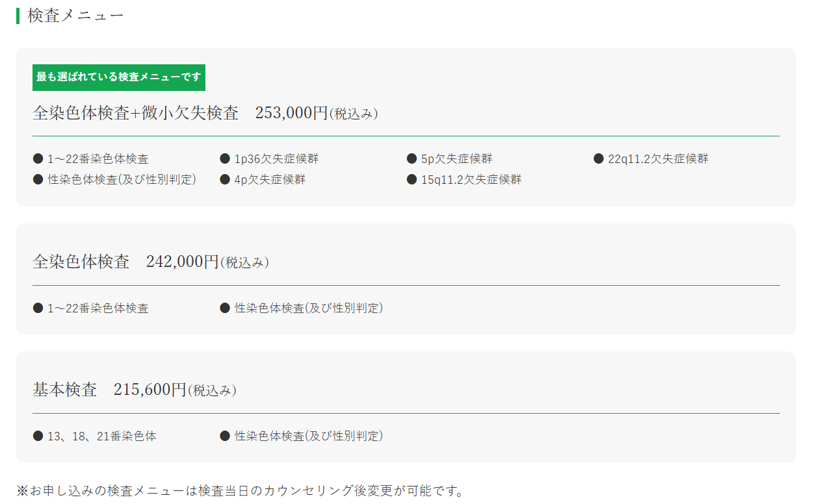The width and height of the screenshot is (832, 504).
Task: Select the 全染色体検査+微小欠失検査 plan title
Action: pos(136,113)
